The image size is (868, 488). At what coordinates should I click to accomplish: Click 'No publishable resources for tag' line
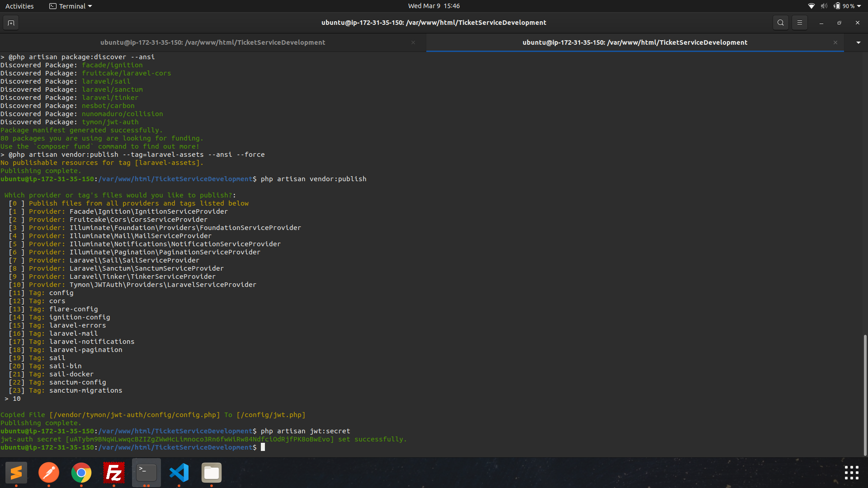click(102, 163)
